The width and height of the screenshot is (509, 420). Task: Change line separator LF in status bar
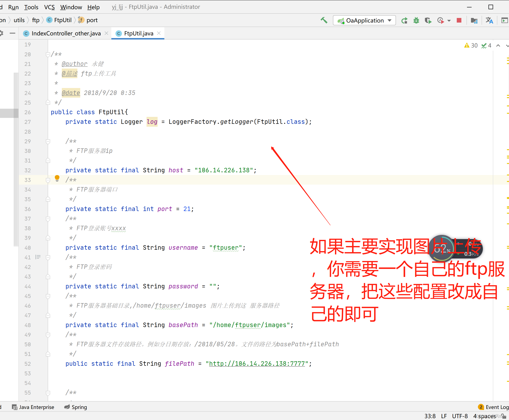444,416
